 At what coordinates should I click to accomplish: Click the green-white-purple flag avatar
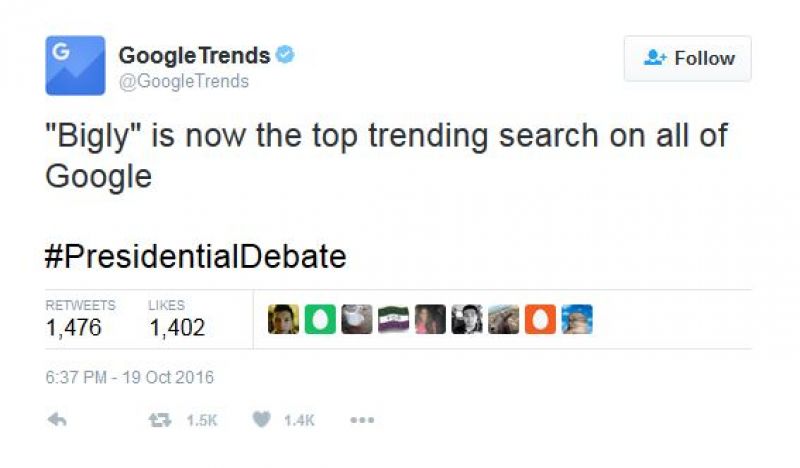(393, 320)
